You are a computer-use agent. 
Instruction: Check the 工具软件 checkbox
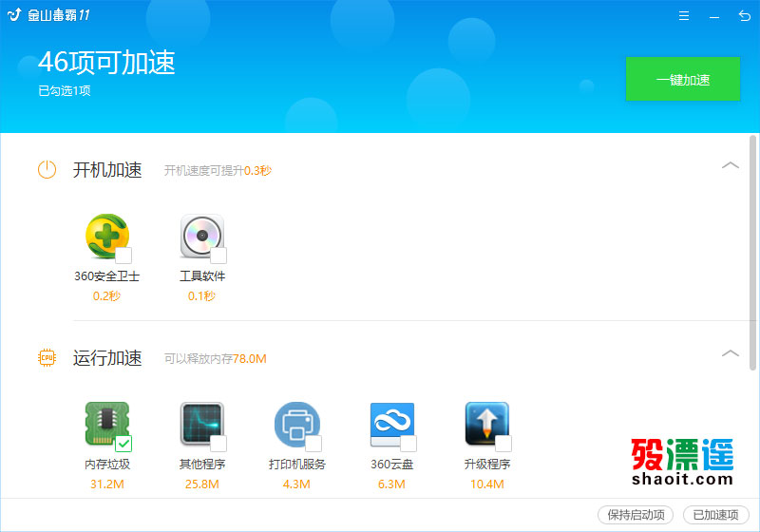218,256
